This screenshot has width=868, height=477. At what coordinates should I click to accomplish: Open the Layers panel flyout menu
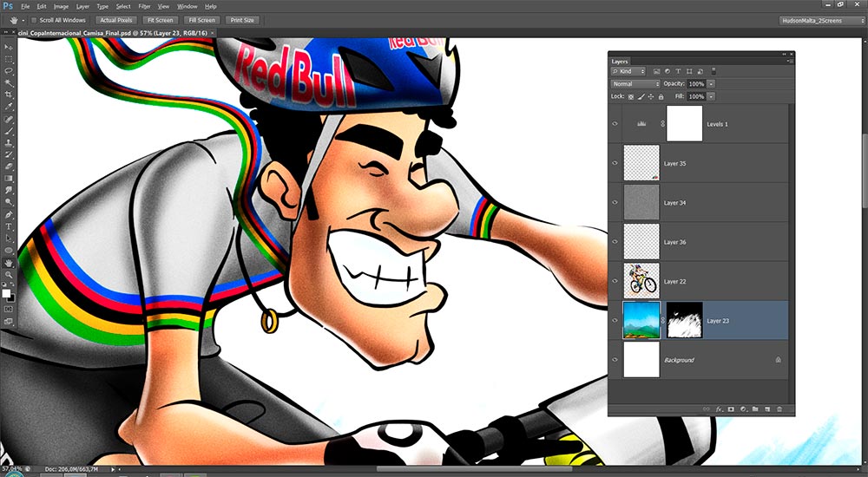click(x=789, y=62)
